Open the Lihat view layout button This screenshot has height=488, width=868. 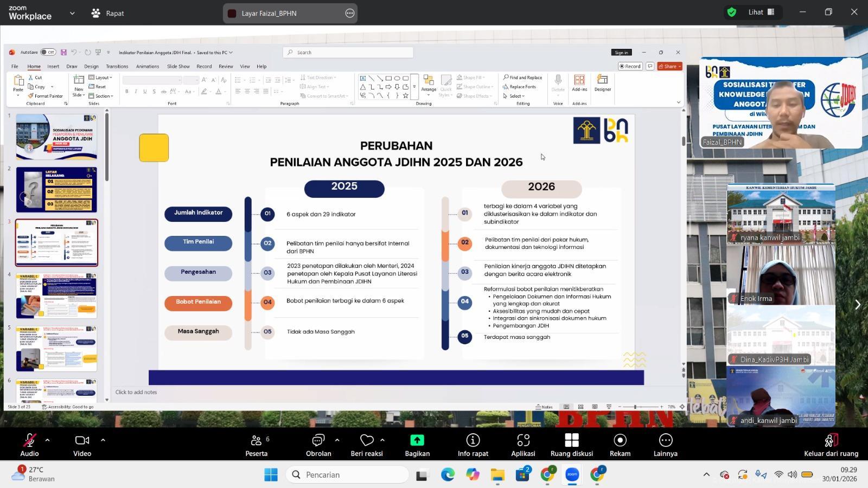(761, 12)
